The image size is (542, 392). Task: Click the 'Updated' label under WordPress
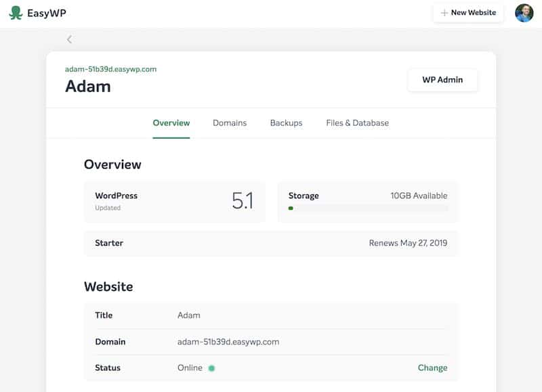coord(108,208)
